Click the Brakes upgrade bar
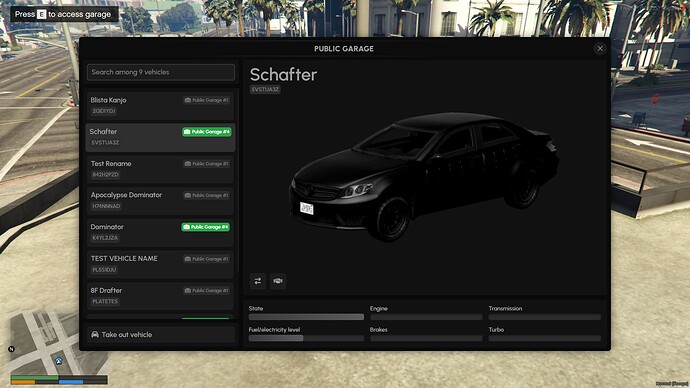The width and height of the screenshot is (690, 388). (x=426, y=338)
